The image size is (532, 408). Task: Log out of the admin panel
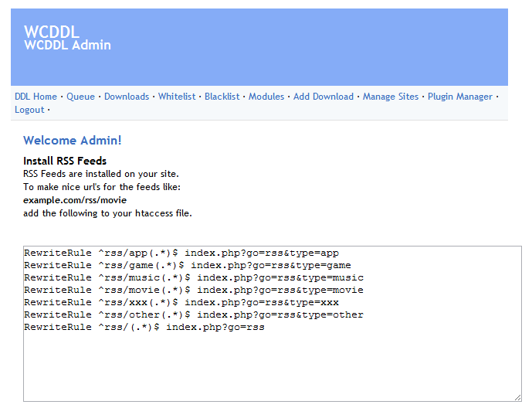tap(29, 110)
